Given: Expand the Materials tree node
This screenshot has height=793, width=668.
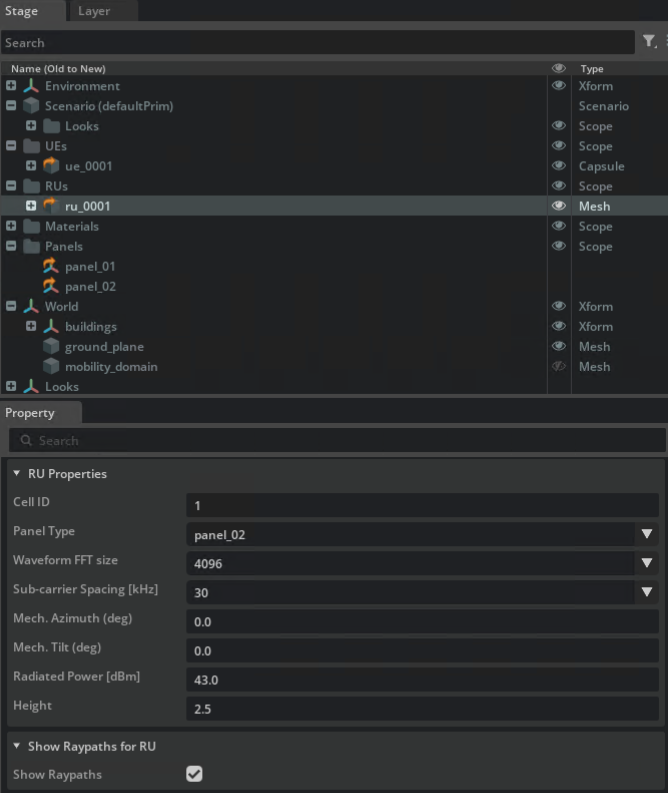Looking at the screenshot, I should click(x=11, y=226).
